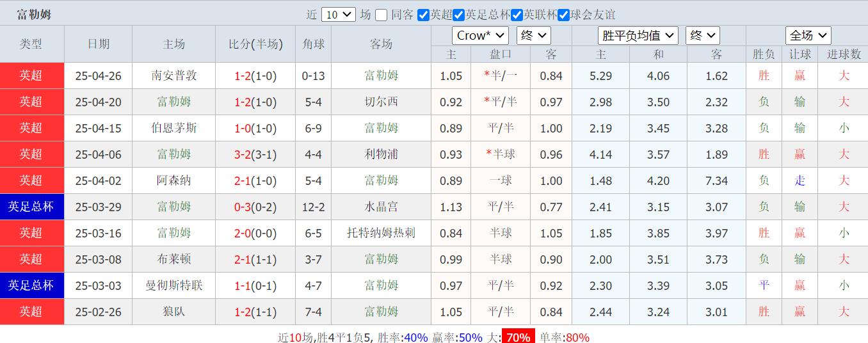Screen dimensions: 868x343
Task: Open the 终 dropdown beside 胜平负均值
Action: click(702, 36)
